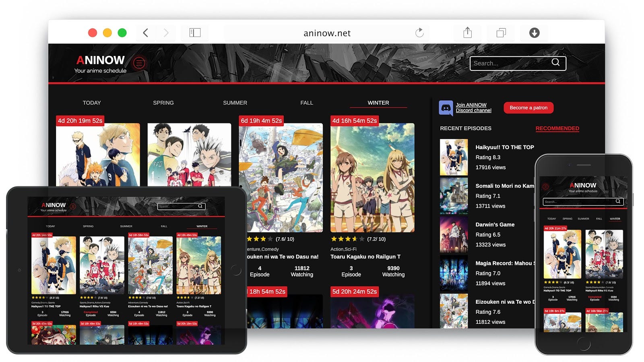This screenshot has width=644, height=362.
Task: Switch to the SPRING tab in the browser window
Action: (163, 103)
